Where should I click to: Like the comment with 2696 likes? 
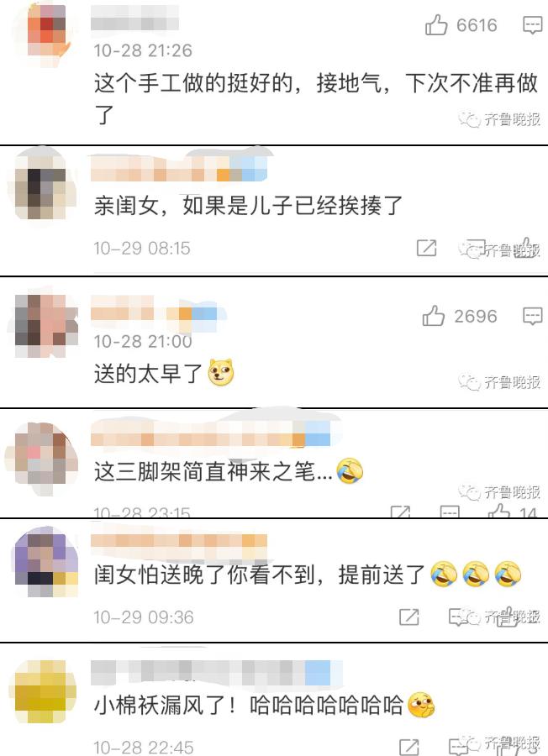click(433, 316)
